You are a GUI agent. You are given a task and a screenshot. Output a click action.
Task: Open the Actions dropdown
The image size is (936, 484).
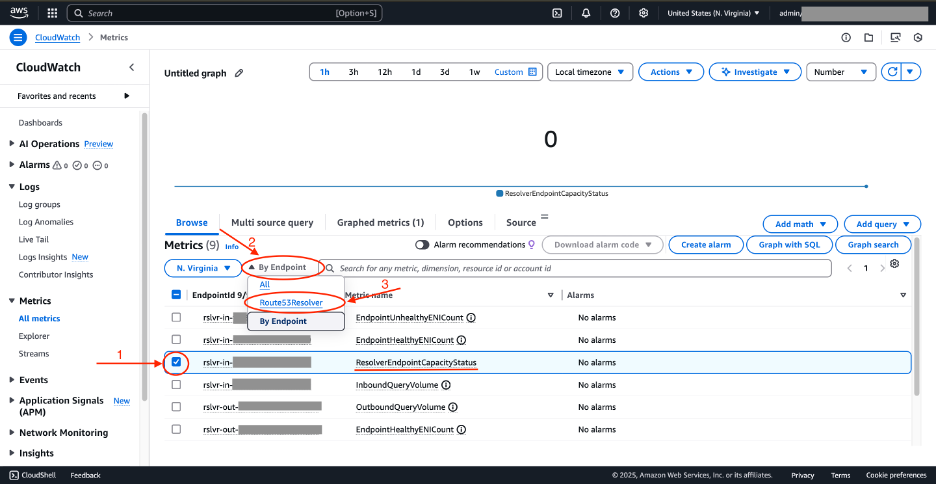(x=671, y=72)
